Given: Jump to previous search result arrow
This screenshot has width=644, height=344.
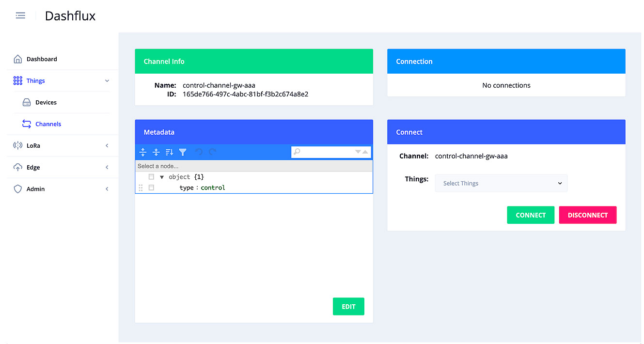Looking at the screenshot, I should pos(365,152).
